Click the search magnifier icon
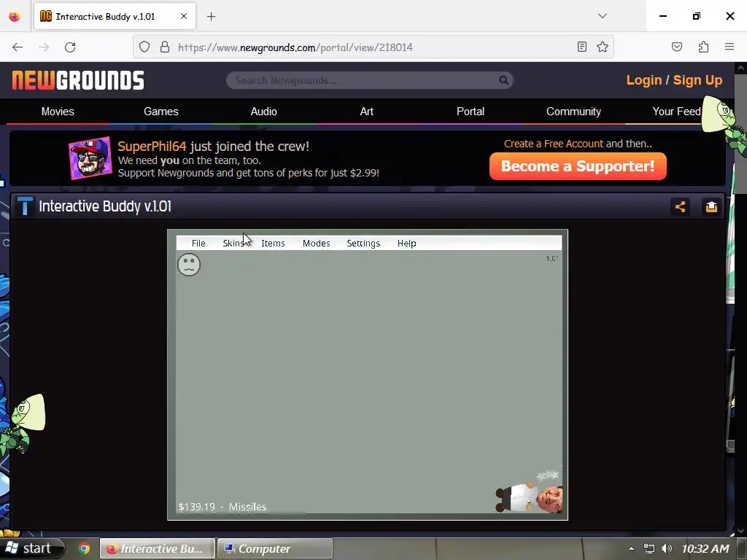This screenshot has height=560, width=747. [x=503, y=80]
